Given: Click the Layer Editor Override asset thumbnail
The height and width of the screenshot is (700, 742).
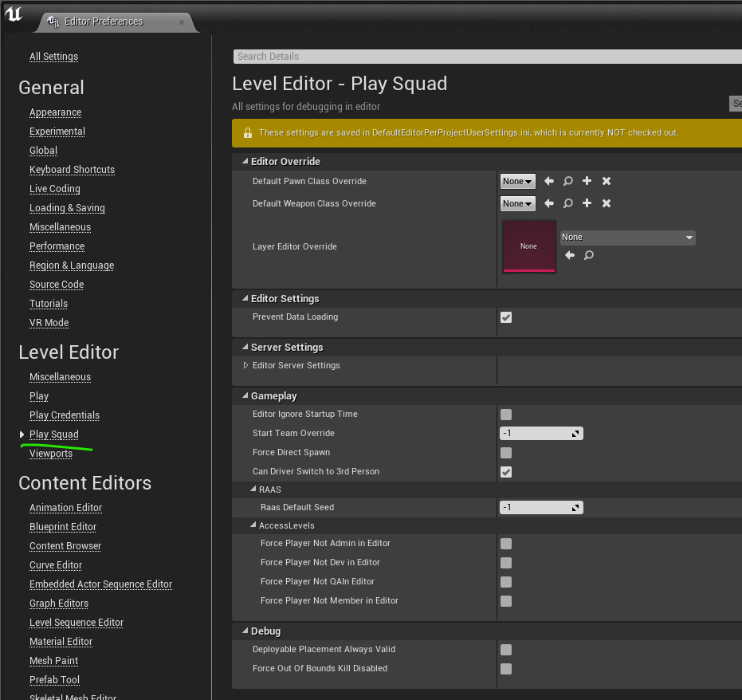Looking at the screenshot, I should click(x=529, y=246).
